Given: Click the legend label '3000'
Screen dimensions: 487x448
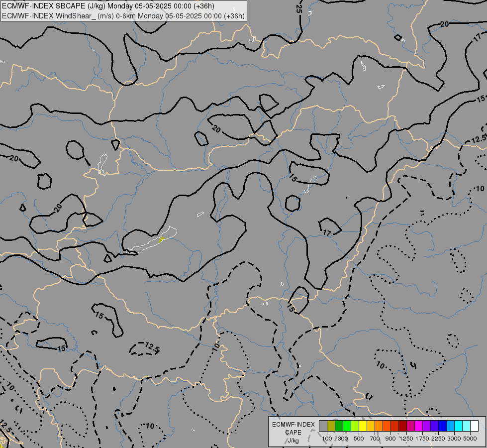Looking at the screenshot, I should point(454,439).
